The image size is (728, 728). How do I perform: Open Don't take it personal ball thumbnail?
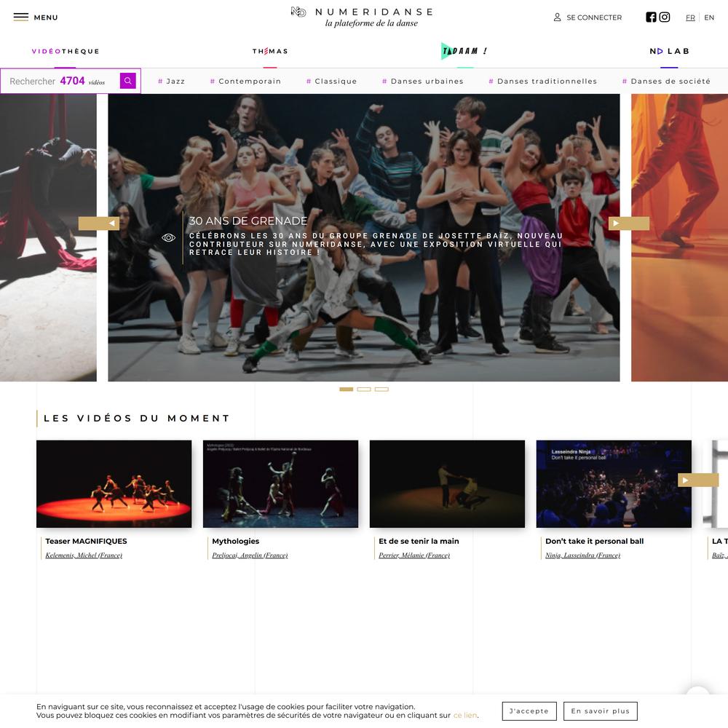coord(614,484)
